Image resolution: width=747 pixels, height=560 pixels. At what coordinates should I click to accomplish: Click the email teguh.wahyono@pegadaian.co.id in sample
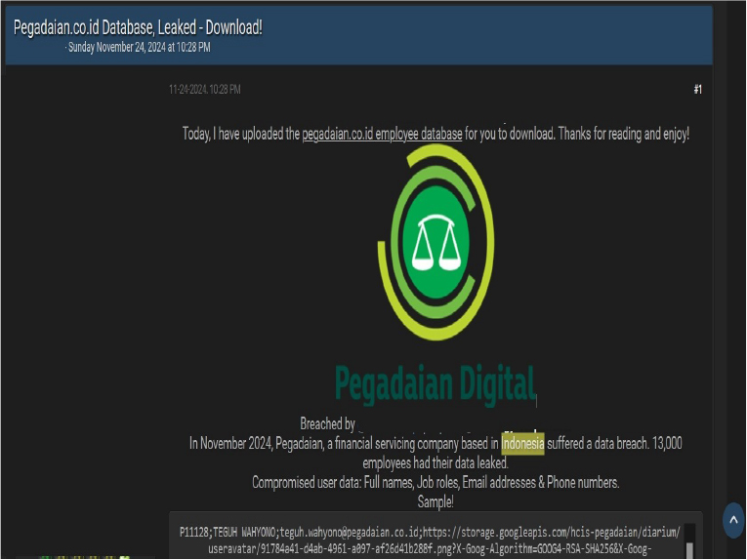tap(350, 532)
